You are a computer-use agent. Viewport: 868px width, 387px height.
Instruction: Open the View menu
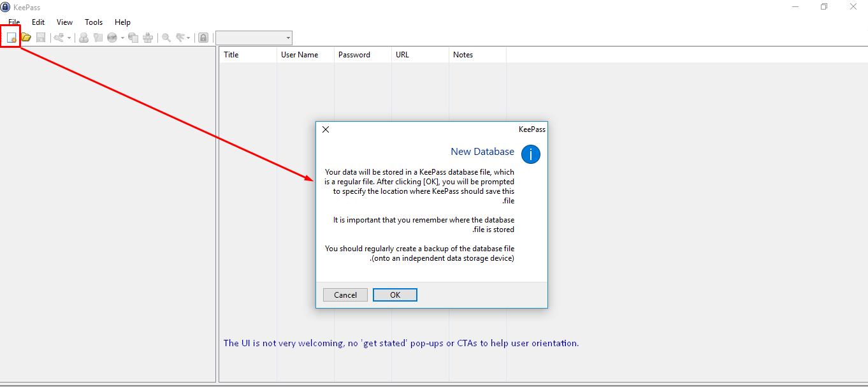[65, 22]
